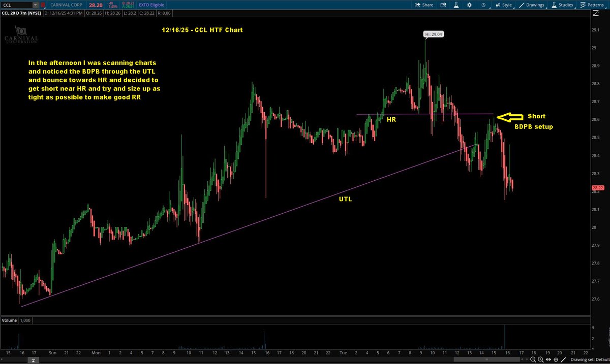Click the CARNIVAL CORP company name
The width and height of the screenshot is (610, 364).
click(66, 5)
